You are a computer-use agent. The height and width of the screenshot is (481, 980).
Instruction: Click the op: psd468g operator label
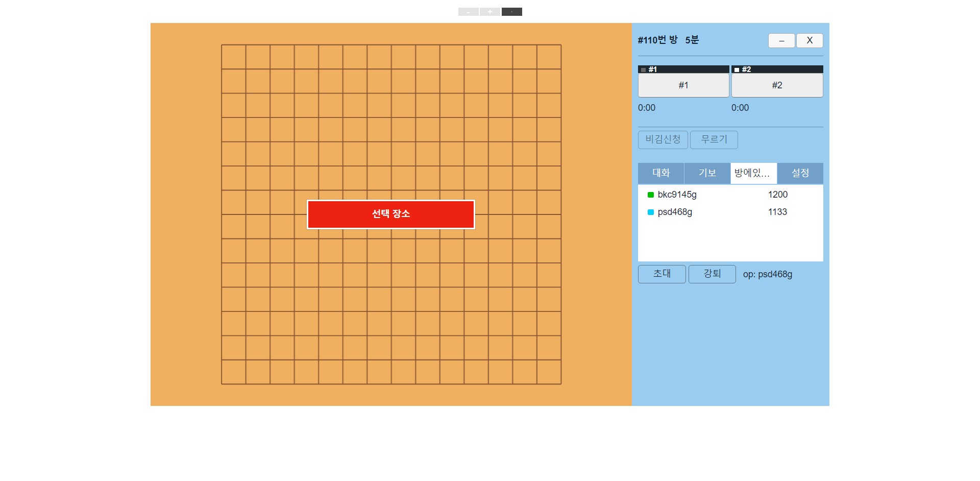(768, 274)
